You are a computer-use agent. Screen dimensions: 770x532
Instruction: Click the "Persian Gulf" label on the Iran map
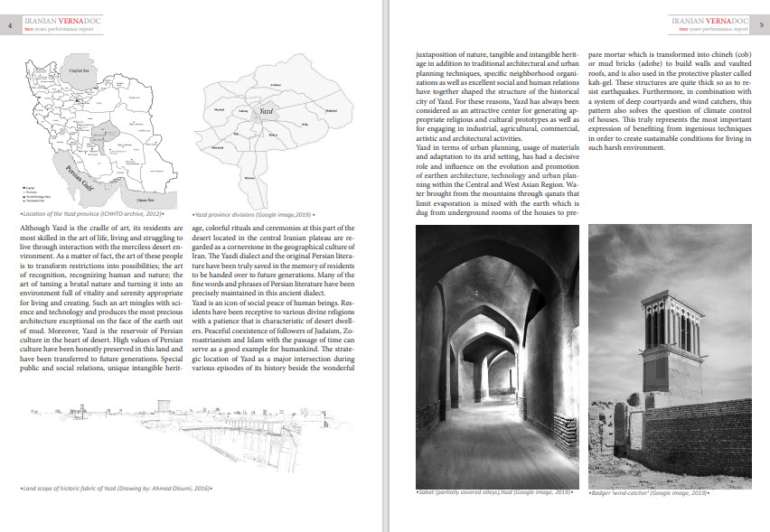[x=79, y=178]
